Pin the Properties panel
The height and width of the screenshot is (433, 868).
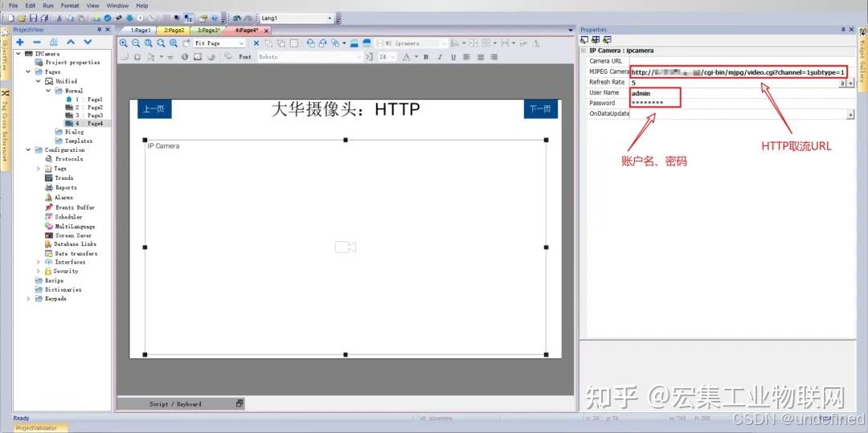coord(843,29)
